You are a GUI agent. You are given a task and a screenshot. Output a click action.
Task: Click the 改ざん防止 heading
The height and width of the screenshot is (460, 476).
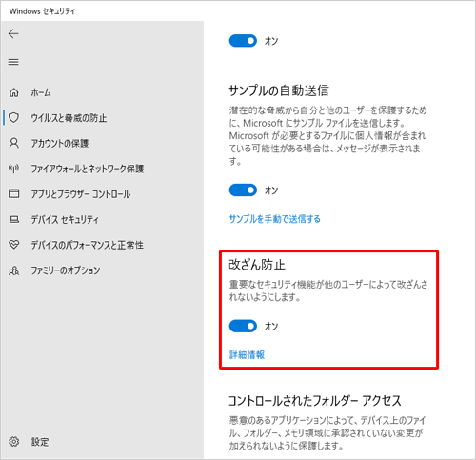(257, 265)
